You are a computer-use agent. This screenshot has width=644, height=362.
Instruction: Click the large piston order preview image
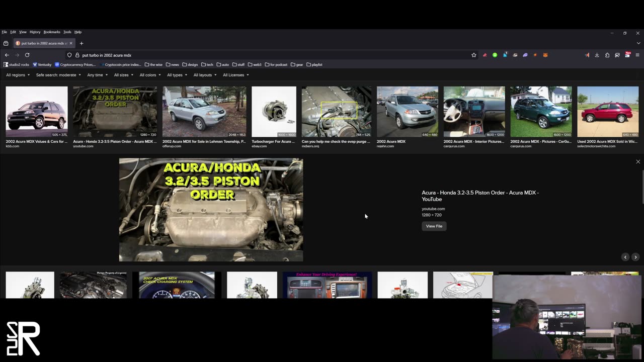click(211, 210)
